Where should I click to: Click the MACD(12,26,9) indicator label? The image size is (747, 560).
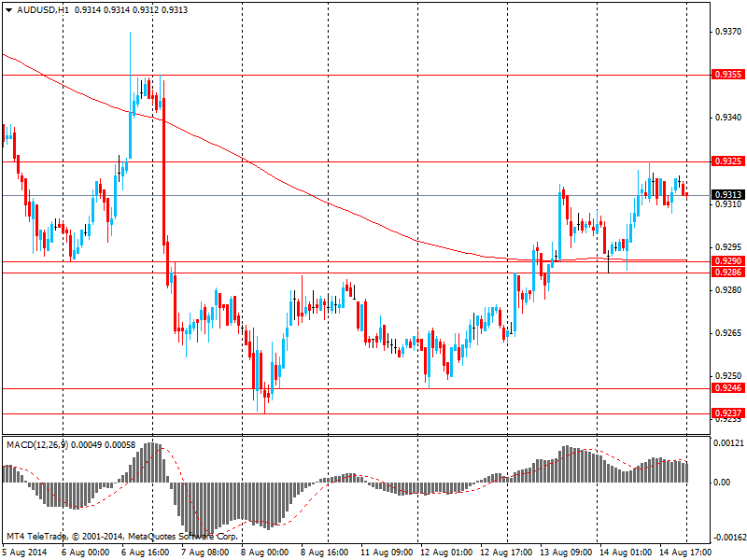coord(37,445)
